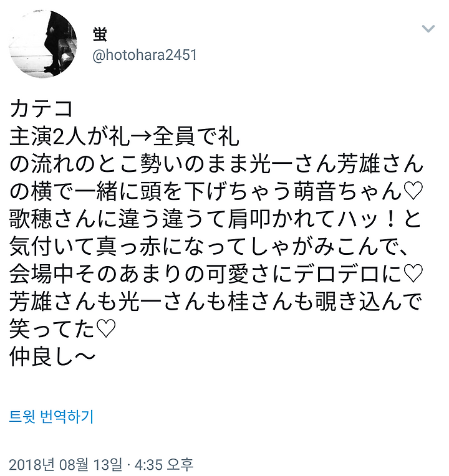Image resolution: width=449 pixels, height=476 pixels.
Task: Open the 2018년 08월 13일 timestamp
Action: coord(65,465)
